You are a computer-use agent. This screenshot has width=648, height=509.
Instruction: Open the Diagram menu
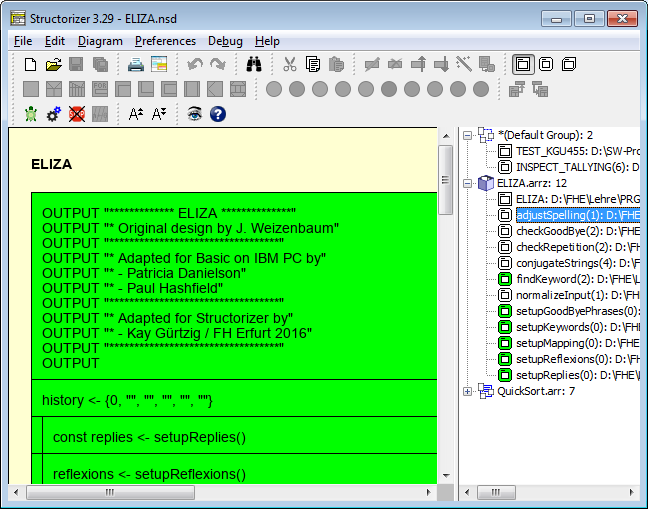click(x=100, y=41)
